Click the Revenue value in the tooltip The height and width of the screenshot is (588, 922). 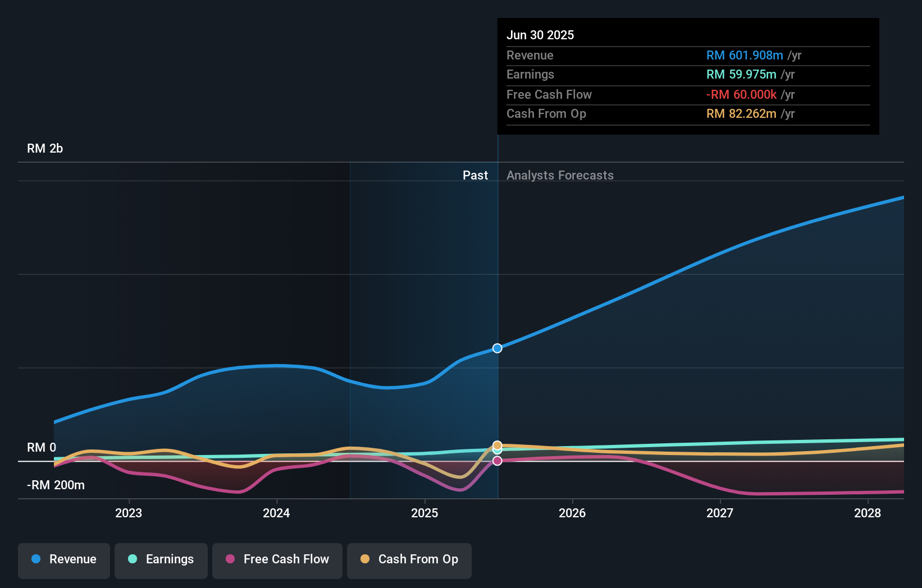[x=744, y=55]
